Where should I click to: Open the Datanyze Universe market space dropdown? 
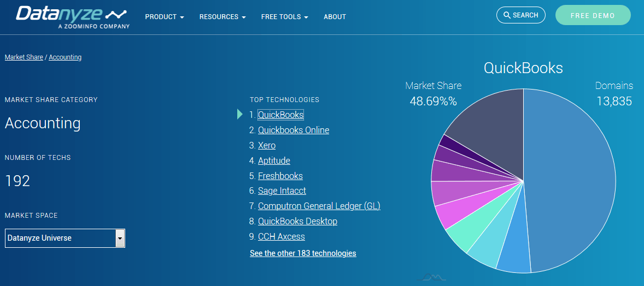pos(65,238)
